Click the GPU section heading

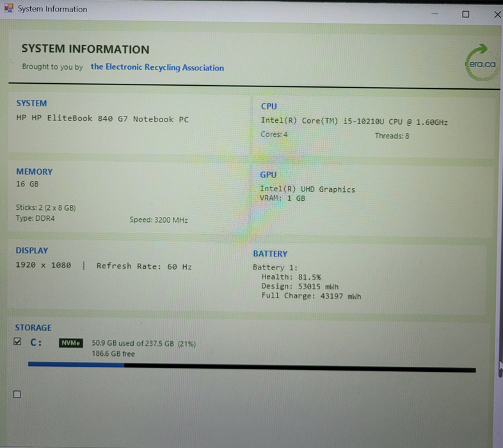click(x=268, y=175)
